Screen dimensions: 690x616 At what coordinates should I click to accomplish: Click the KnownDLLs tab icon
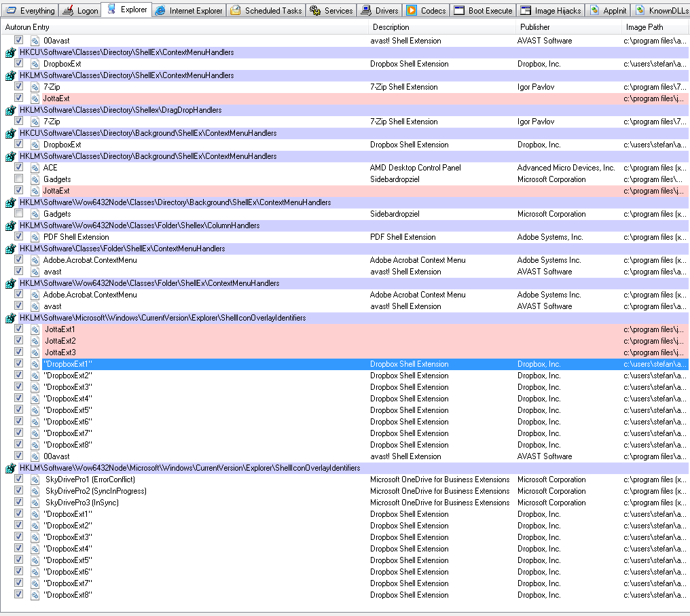640,10
